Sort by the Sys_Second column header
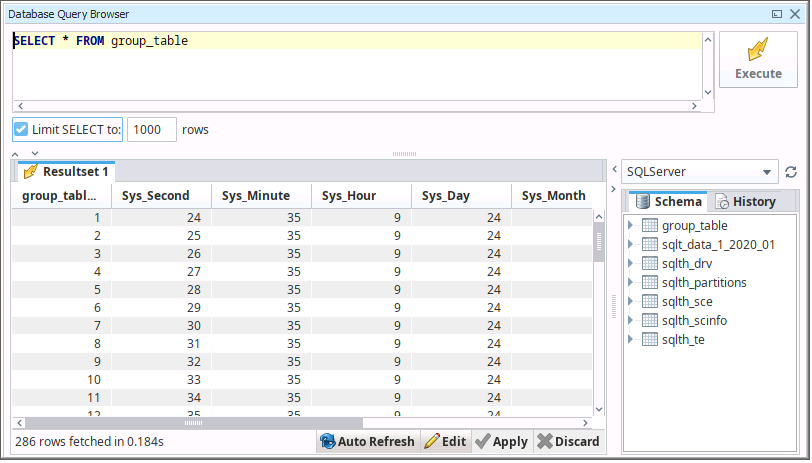The width and height of the screenshot is (812, 463). point(161,196)
